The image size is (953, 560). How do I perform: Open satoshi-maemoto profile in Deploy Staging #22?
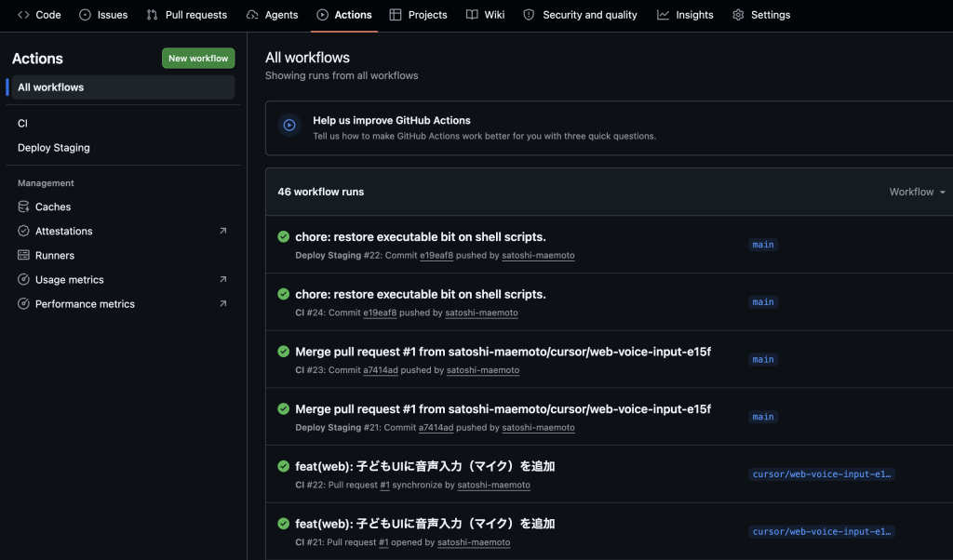538,256
